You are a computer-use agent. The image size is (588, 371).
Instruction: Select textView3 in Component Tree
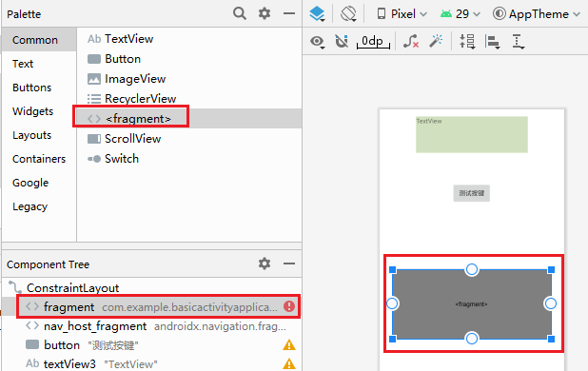point(151,363)
